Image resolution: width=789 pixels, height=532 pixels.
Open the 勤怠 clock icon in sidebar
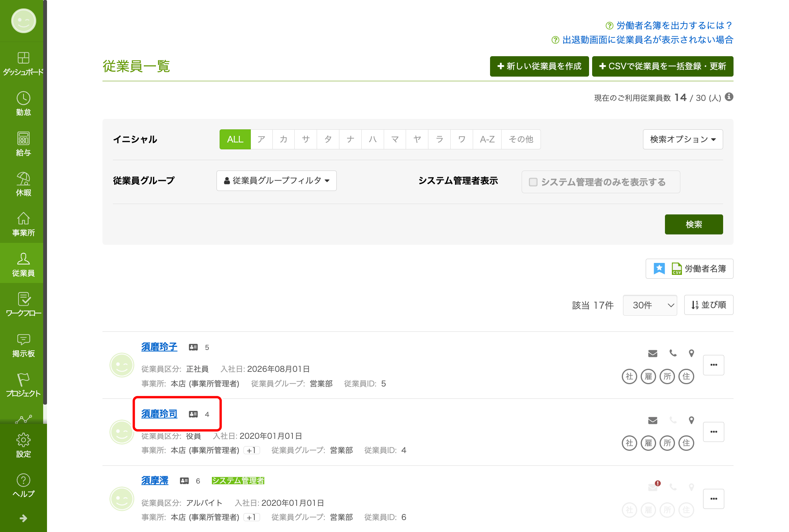tap(23, 99)
